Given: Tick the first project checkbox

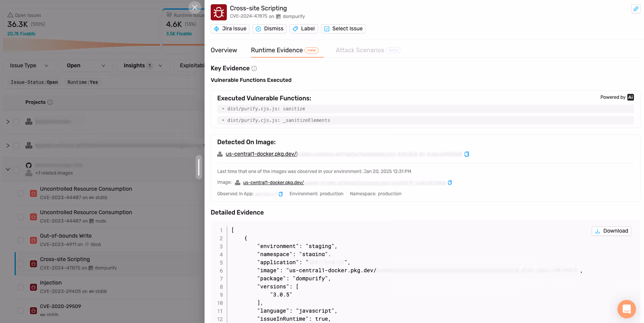Looking at the screenshot, I should coord(16,122).
